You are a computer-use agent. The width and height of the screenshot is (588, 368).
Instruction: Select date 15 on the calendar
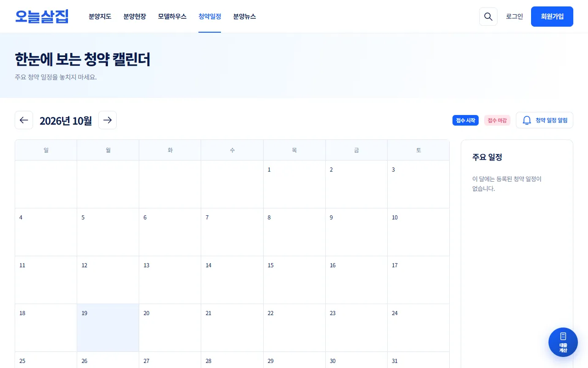coord(294,280)
